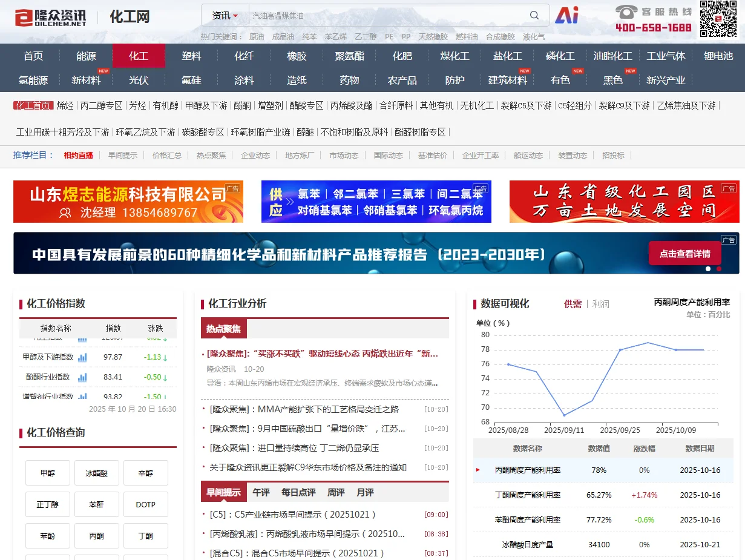Switch to 早间提示 tab
This screenshot has width=745, height=560.
pyautogui.click(x=223, y=492)
